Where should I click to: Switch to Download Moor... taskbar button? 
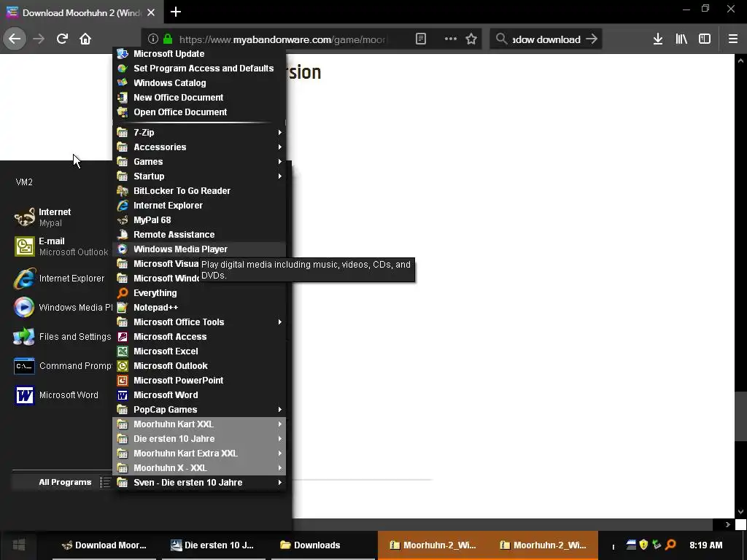(104, 545)
